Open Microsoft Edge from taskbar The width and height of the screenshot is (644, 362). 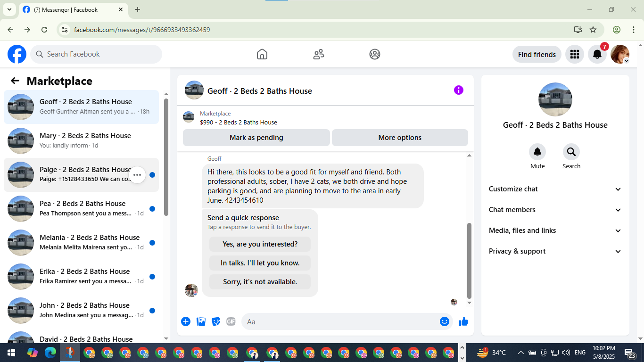50,353
